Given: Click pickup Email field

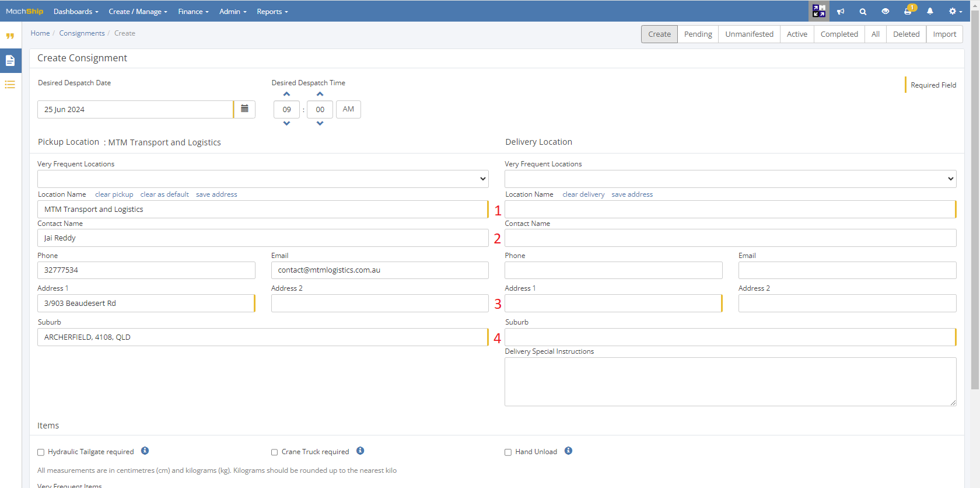Looking at the screenshot, I should pyautogui.click(x=380, y=270).
